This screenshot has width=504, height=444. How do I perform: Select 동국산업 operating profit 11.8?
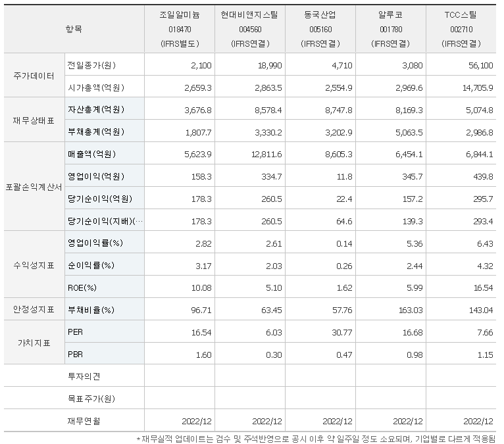pyautogui.click(x=344, y=177)
